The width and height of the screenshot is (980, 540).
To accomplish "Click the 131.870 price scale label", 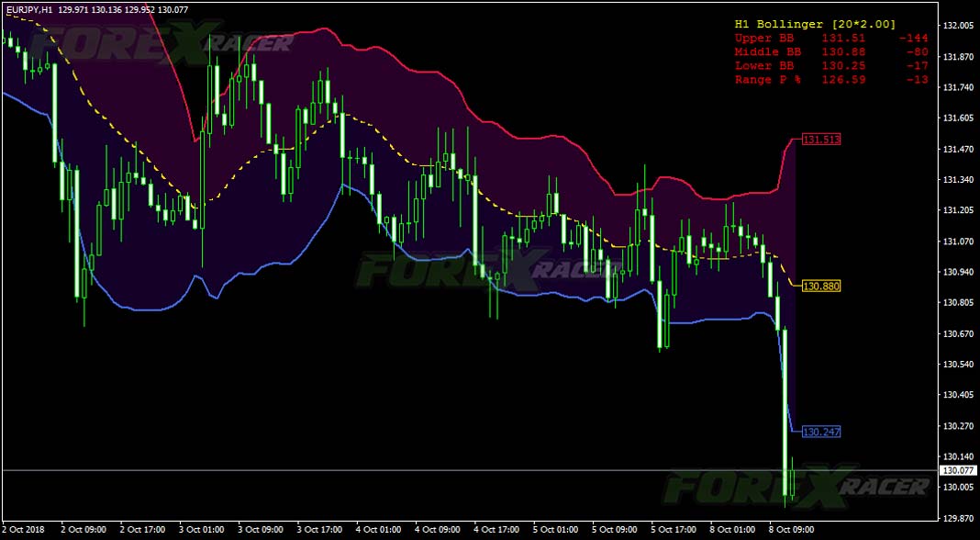I will 957,57.
